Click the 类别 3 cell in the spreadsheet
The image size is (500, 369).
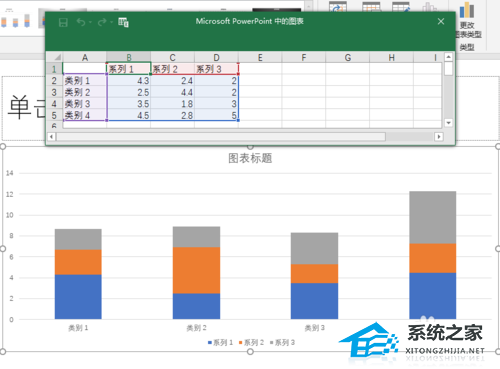pos(85,104)
